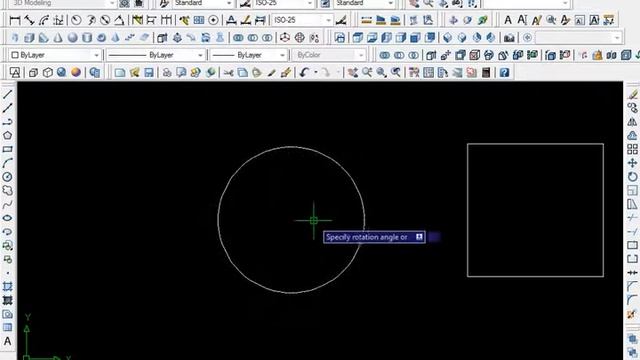This screenshot has height=360, width=640.
Task: Start the Single Line Text tool
Action: (x=522, y=20)
